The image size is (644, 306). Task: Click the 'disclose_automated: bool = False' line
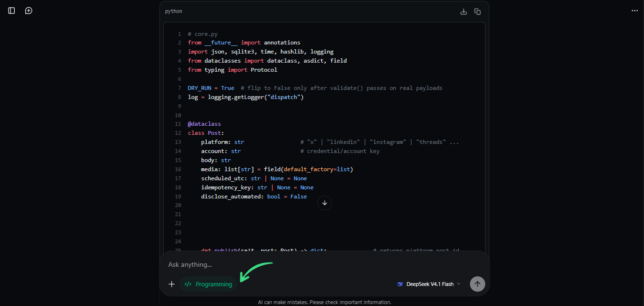254,197
